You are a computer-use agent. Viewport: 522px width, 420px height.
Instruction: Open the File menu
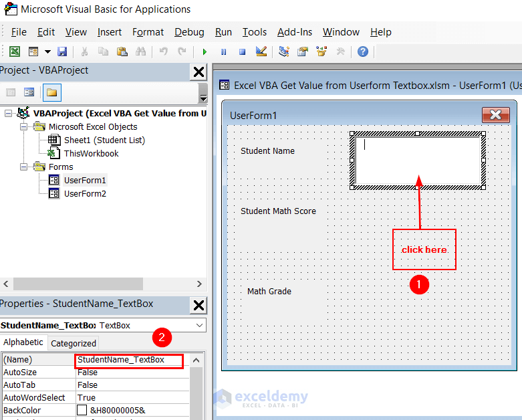coord(19,32)
